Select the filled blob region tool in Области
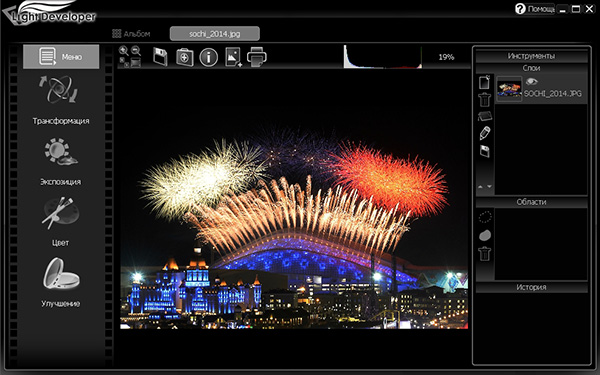Image resolution: width=600 pixels, height=375 pixels. 485,235
